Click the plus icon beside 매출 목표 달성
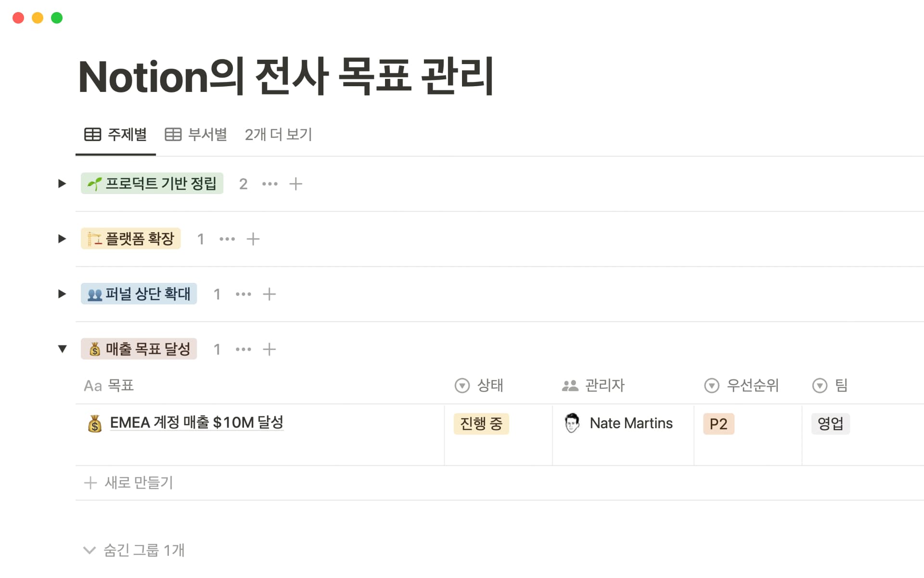 pyautogui.click(x=269, y=349)
